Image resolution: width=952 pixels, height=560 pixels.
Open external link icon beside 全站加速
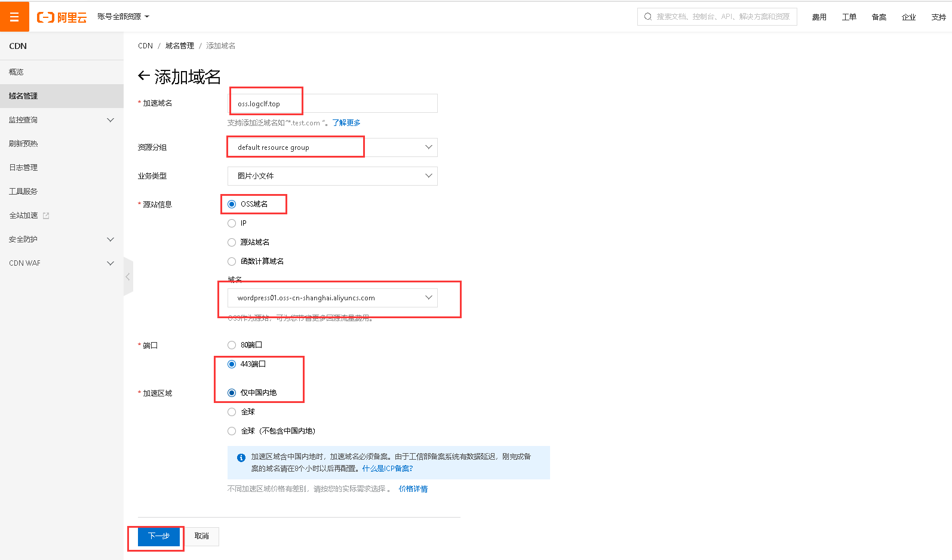pyautogui.click(x=46, y=216)
